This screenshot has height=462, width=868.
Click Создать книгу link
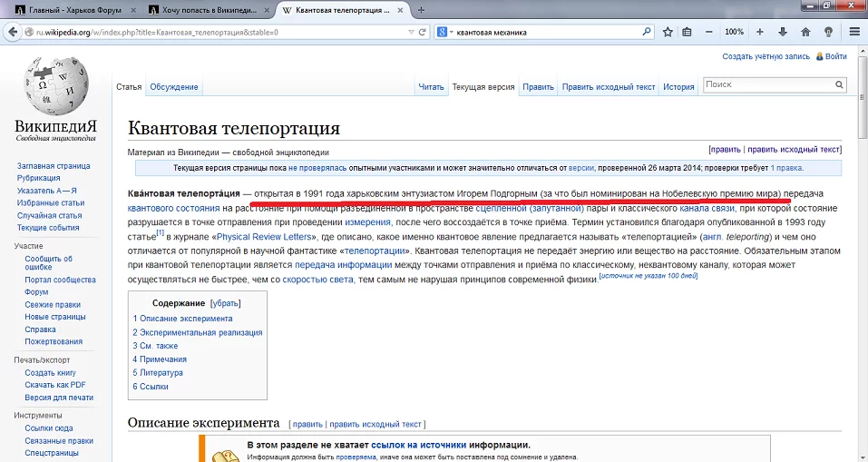51,373
